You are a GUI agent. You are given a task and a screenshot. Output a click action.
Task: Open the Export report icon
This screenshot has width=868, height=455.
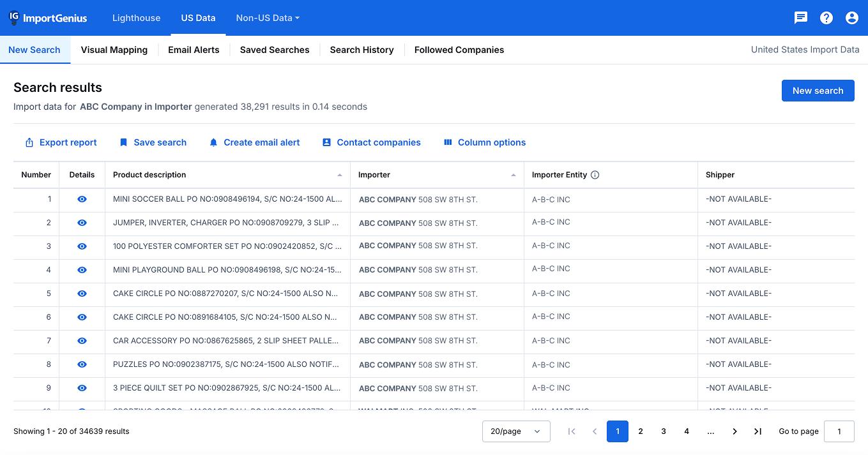(29, 142)
